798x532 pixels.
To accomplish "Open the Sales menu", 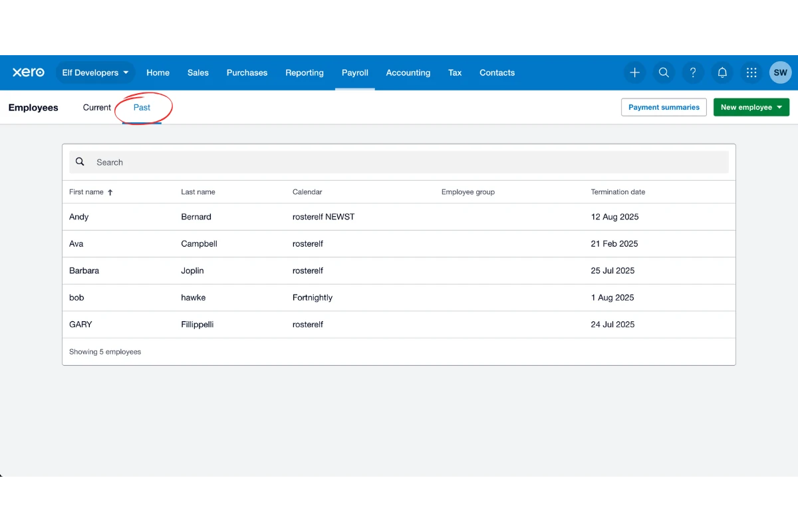I will [x=198, y=72].
